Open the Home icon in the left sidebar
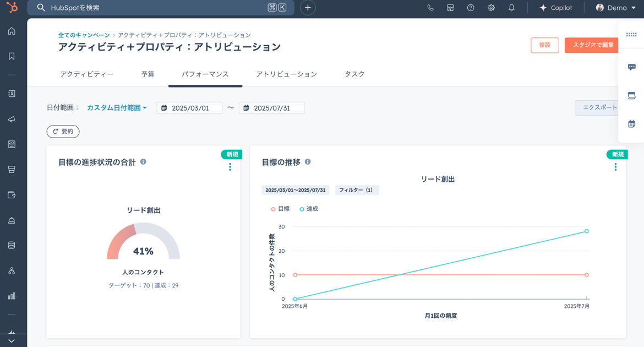The image size is (644, 347). coord(12,31)
